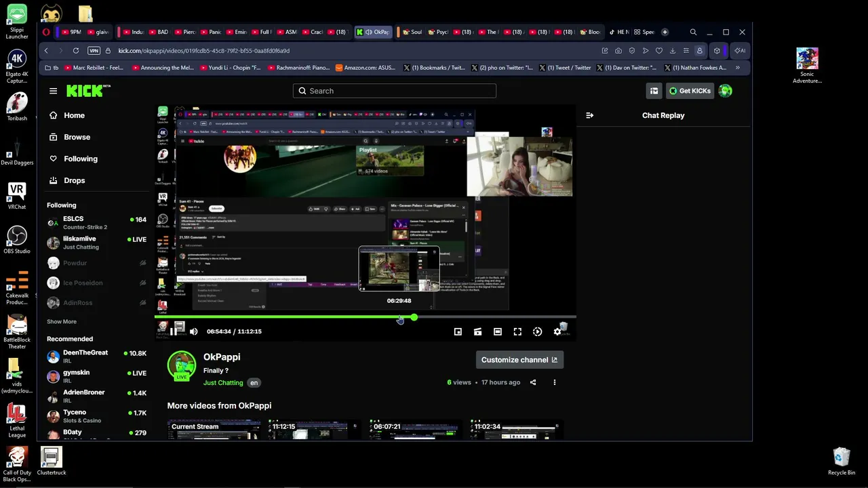Open Following in Kick sidebar
Viewport: 868px width, 488px height.
click(x=80, y=159)
